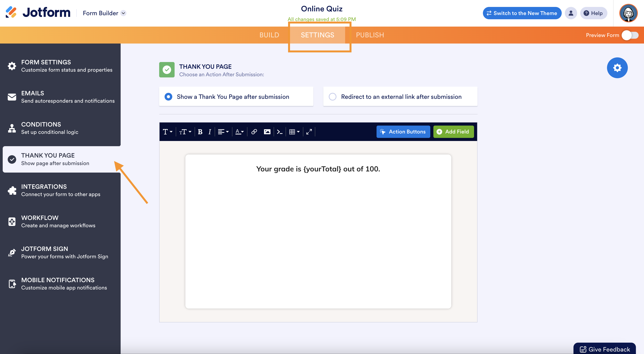This screenshot has height=354, width=644.
Task: Select Redirect to an external link option
Action: pos(332,97)
